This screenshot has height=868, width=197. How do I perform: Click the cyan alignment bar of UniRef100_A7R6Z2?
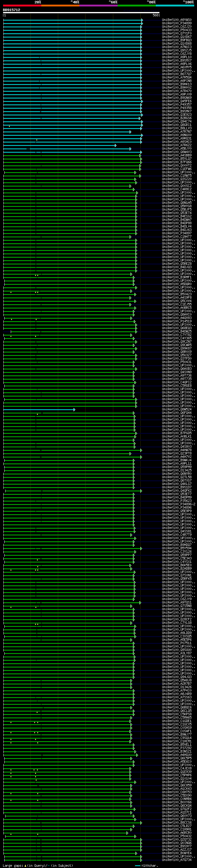(60, 145)
